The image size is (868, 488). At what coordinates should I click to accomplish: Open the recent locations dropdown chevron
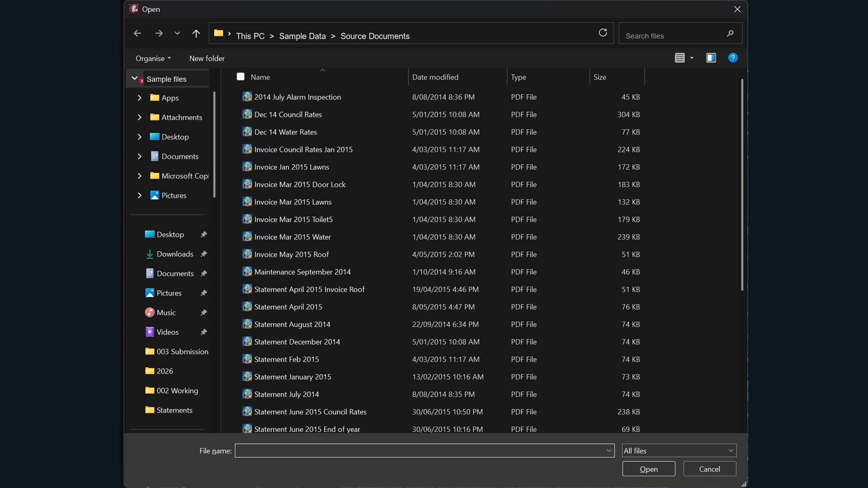(x=177, y=33)
